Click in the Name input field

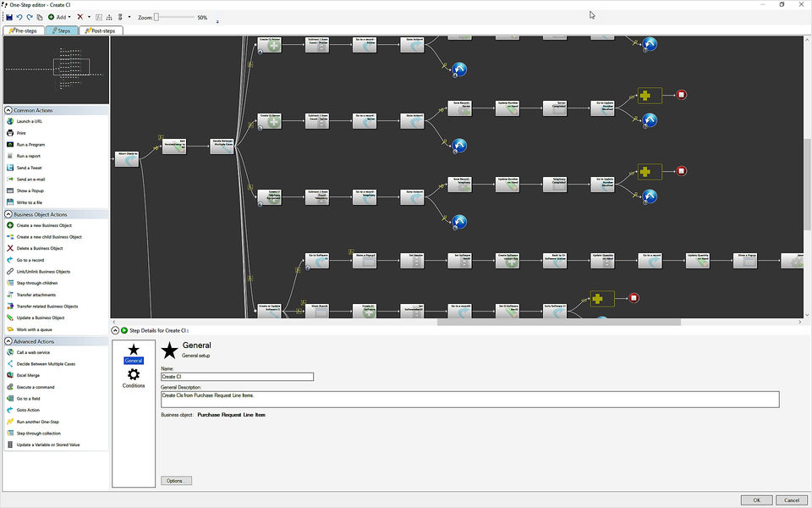point(237,377)
